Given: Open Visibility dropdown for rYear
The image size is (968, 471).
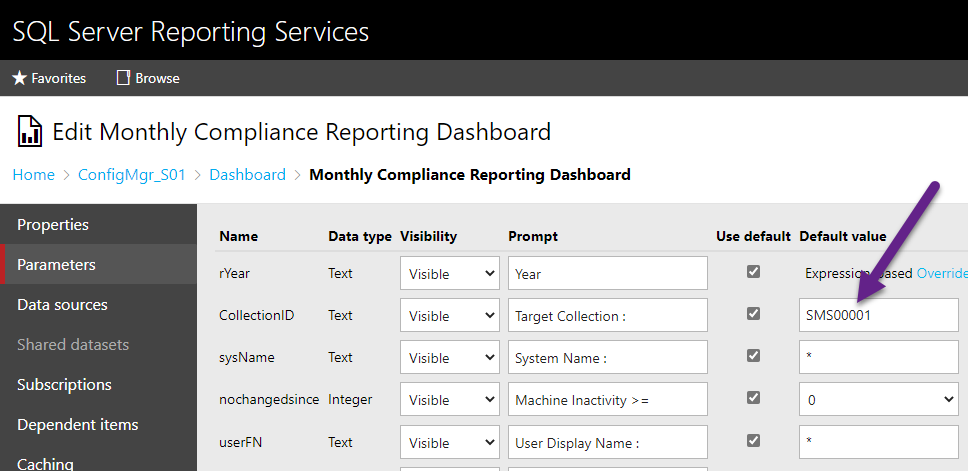Looking at the screenshot, I should [x=450, y=273].
